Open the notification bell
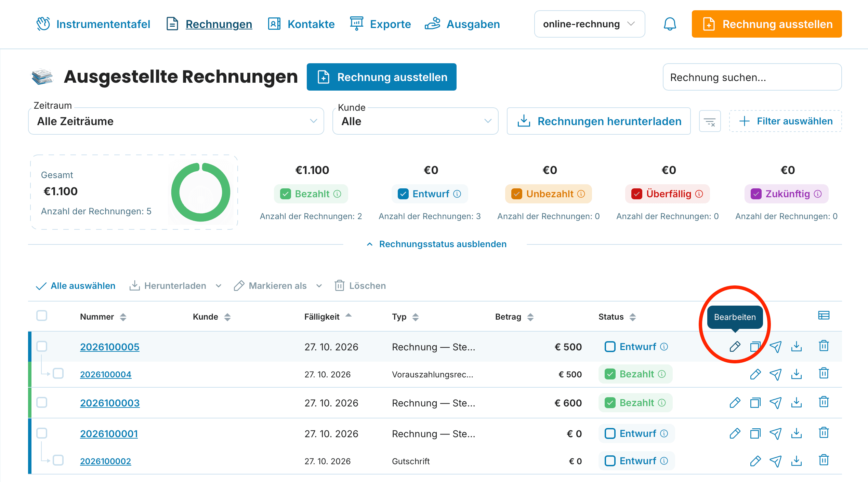This screenshot has width=868, height=482. click(670, 24)
